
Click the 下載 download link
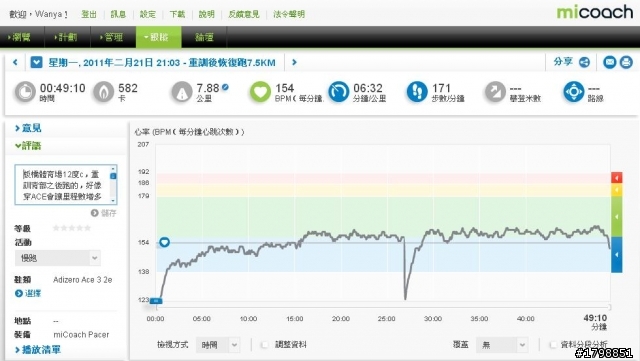(177, 14)
